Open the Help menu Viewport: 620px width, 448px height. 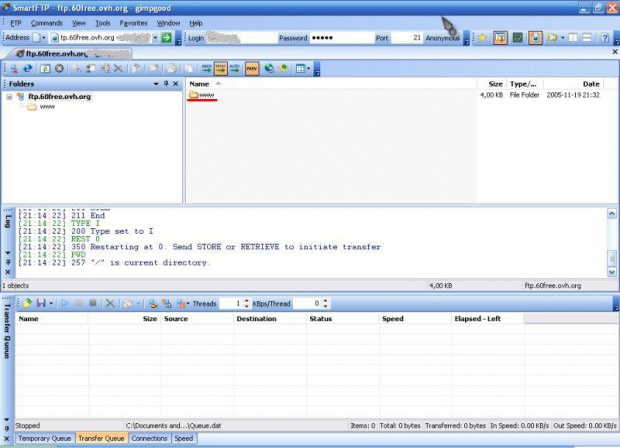pyautogui.click(x=196, y=23)
